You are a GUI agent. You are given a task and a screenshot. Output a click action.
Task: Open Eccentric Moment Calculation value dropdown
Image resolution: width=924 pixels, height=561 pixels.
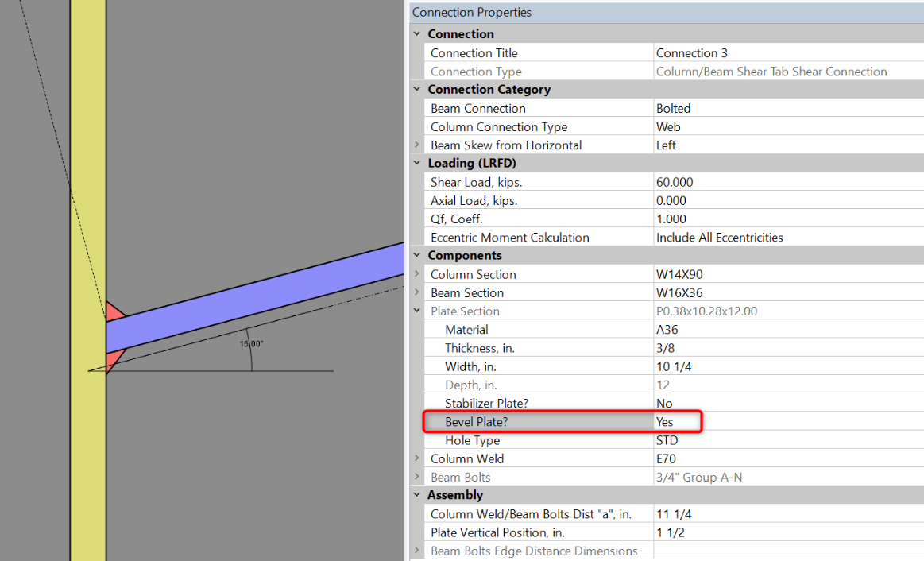(787, 238)
